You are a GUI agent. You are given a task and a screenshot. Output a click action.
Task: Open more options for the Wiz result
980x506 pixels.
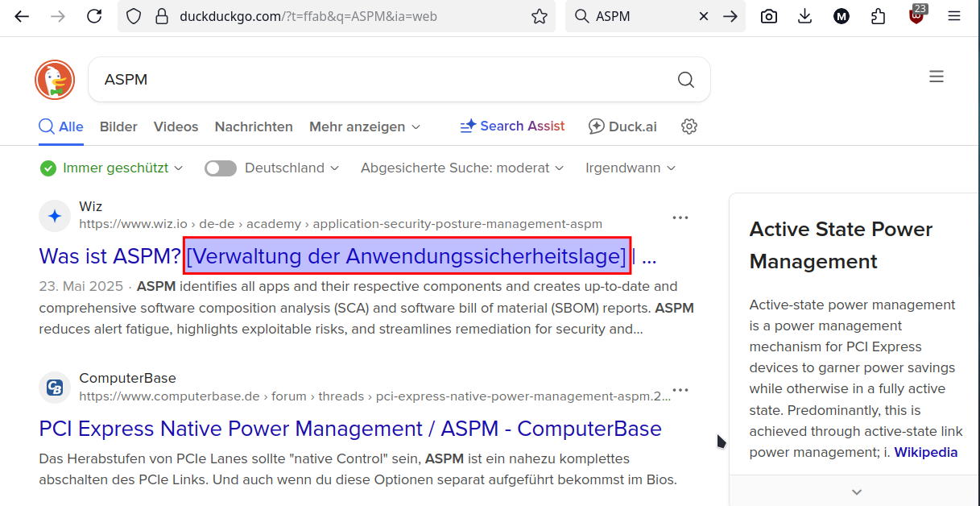click(680, 218)
